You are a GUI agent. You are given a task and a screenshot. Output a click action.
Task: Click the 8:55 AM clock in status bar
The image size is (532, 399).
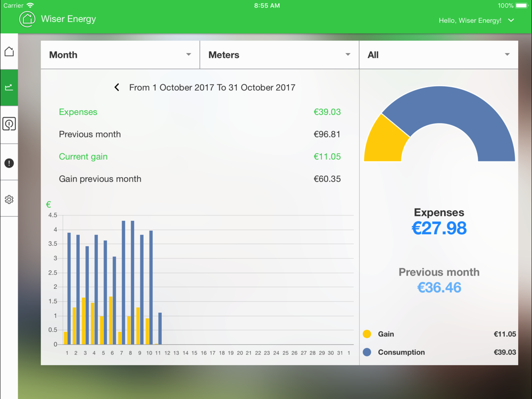click(267, 5)
